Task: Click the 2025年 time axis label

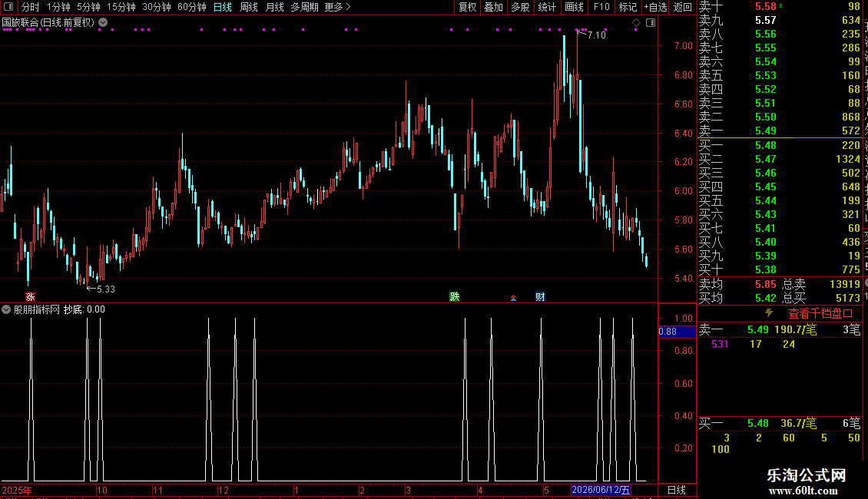Action: pos(17,490)
